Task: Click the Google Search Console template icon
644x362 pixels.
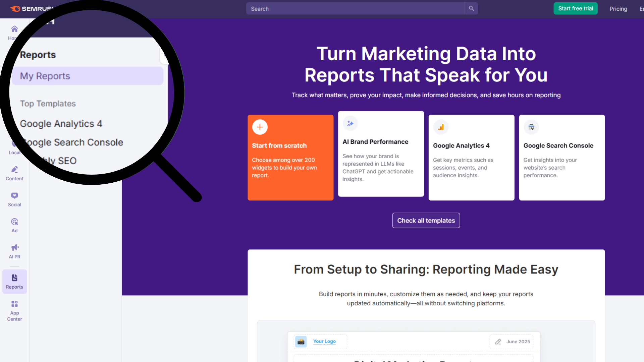Action: tap(531, 127)
